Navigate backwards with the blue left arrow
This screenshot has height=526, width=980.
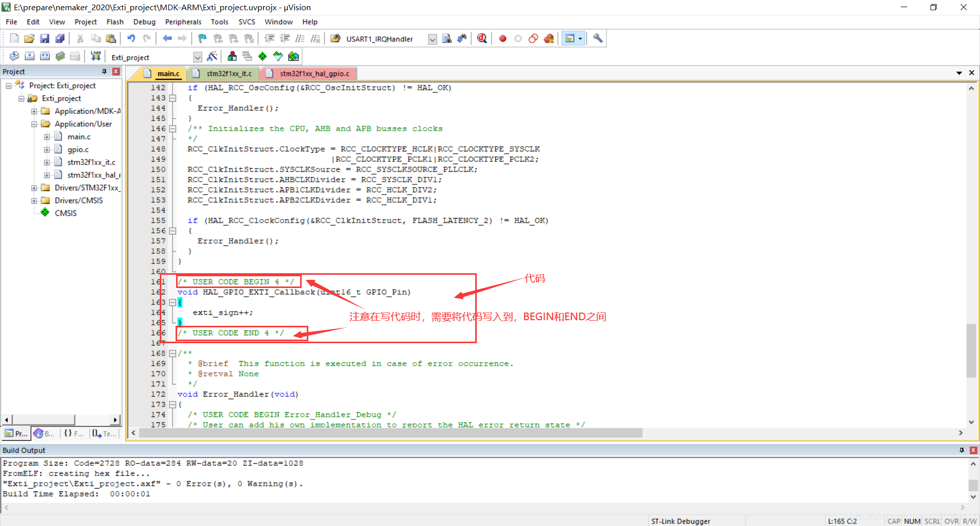[167, 38]
